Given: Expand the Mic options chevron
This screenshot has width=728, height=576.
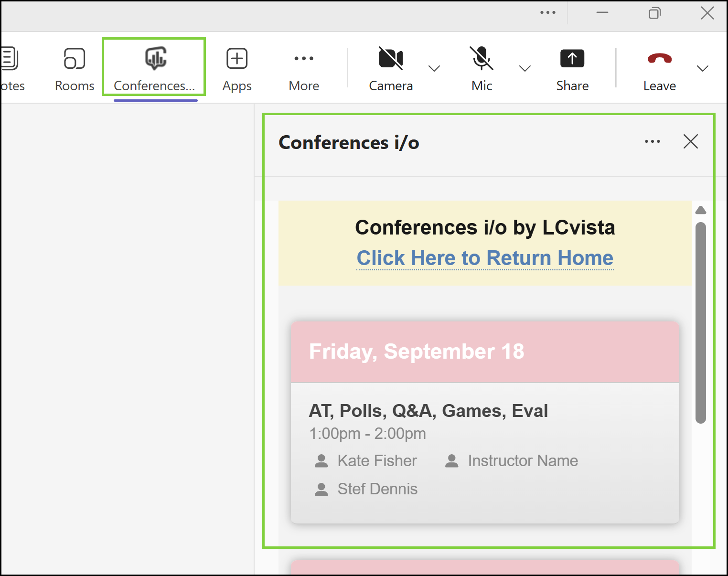Looking at the screenshot, I should 525,68.
